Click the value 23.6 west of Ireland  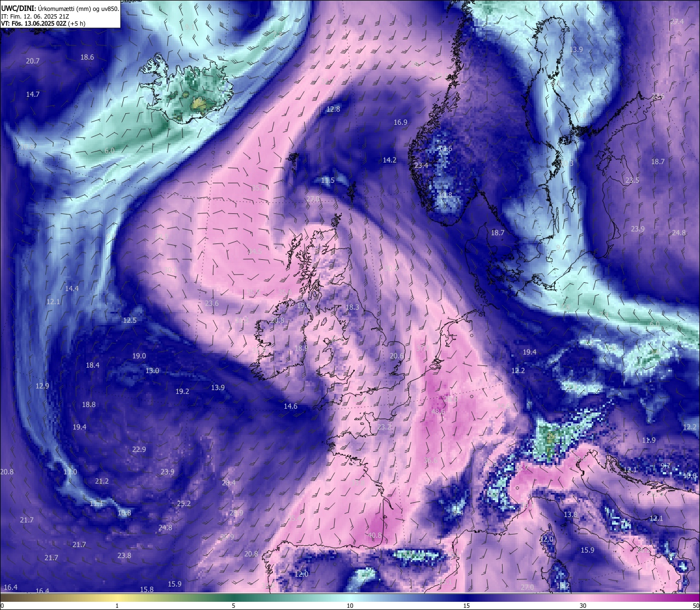[x=212, y=303]
